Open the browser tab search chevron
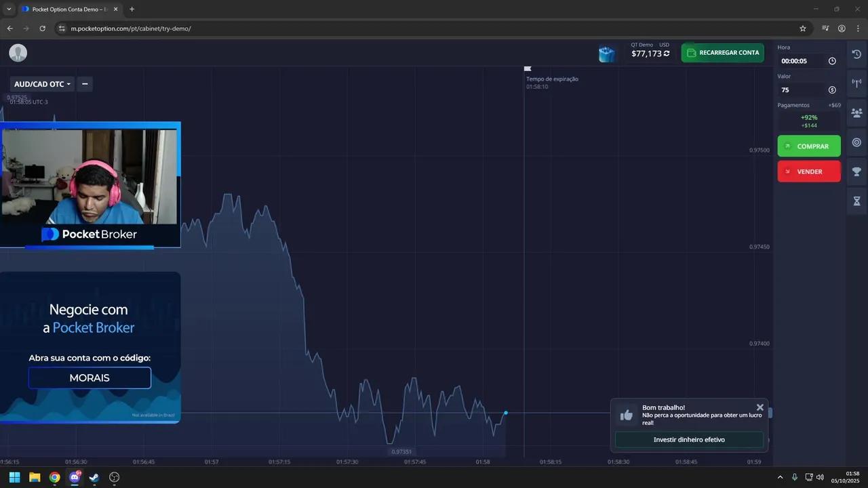Viewport: 868px width, 488px height. [9, 9]
